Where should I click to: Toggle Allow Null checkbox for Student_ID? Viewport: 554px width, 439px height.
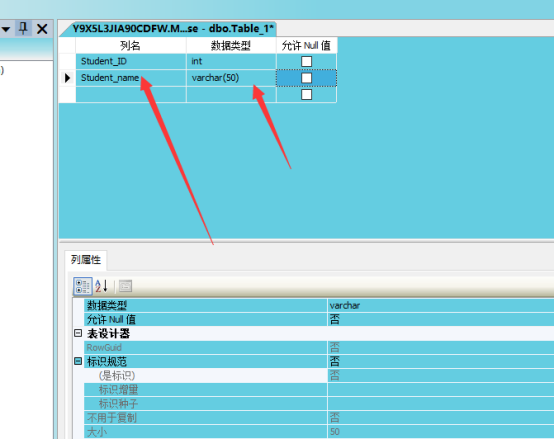[x=306, y=61]
